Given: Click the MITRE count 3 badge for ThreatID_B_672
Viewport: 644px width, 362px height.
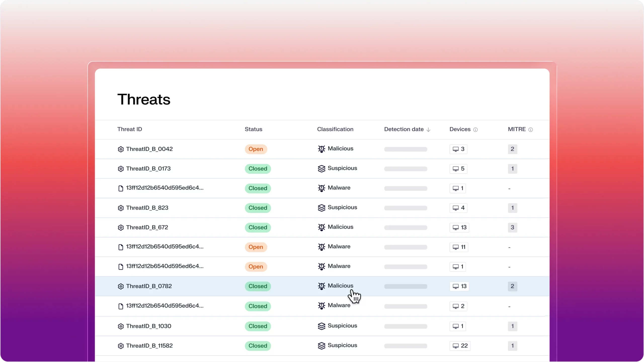Looking at the screenshot, I should click(x=512, y=228).
